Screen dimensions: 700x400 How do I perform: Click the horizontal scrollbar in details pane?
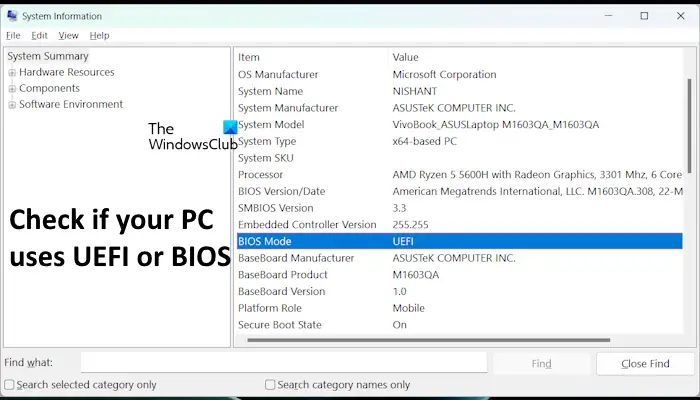pos(429,340)
